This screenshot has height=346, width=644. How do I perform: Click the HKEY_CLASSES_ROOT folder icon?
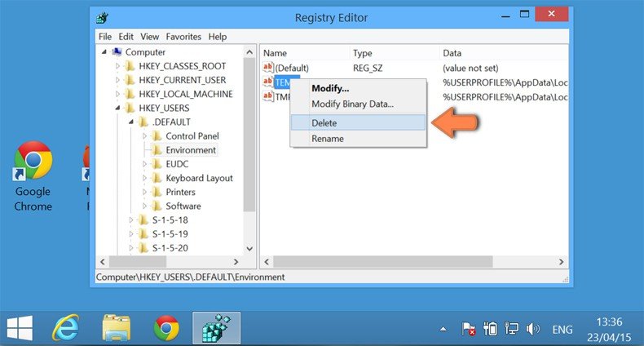pos(130,66)
